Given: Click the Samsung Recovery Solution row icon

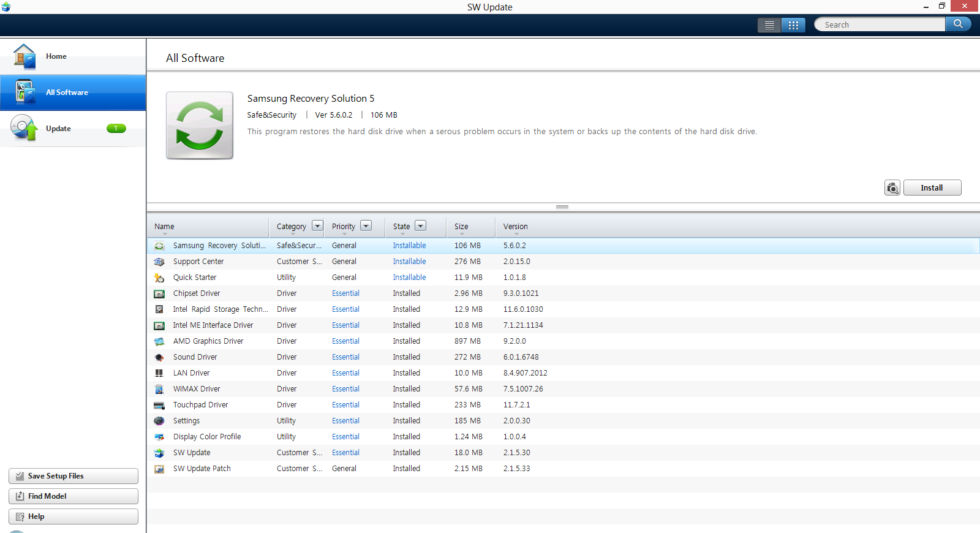Looking at the screenshot, I should 159,246.
